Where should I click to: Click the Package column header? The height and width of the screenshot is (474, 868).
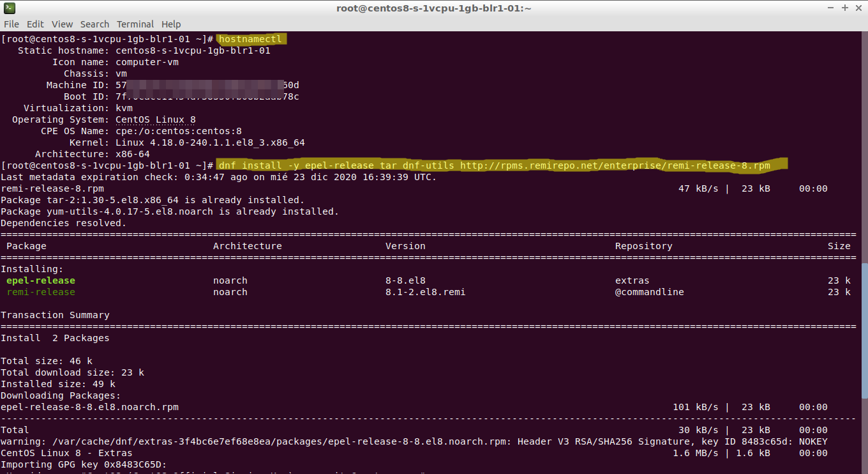click(26, 246)
